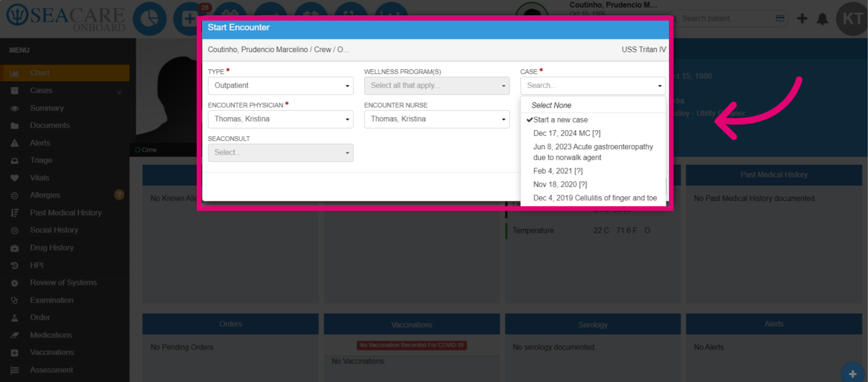
Task: Open Past Medical History in sidebar menu
Action: (66, 213)
